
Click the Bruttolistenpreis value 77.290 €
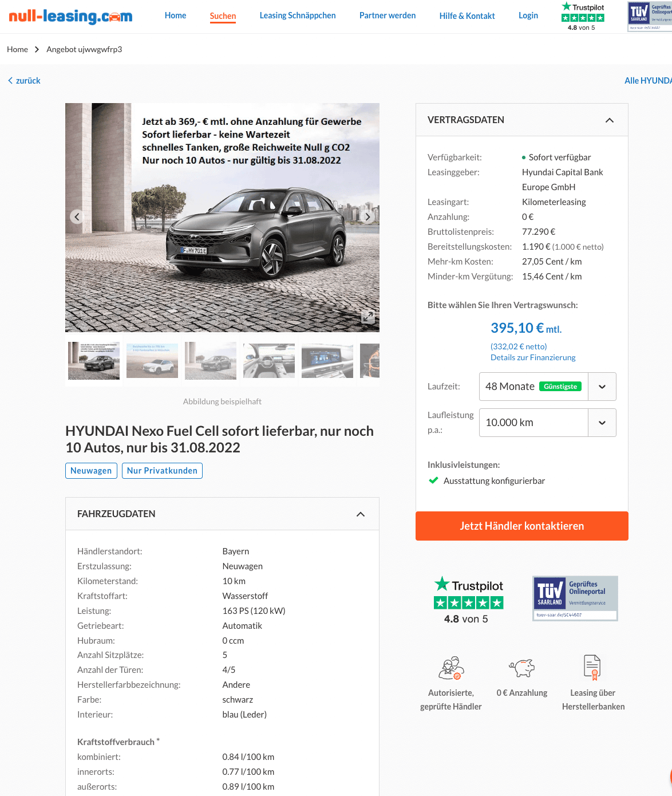pyautogui.click(x=539, y=232)
